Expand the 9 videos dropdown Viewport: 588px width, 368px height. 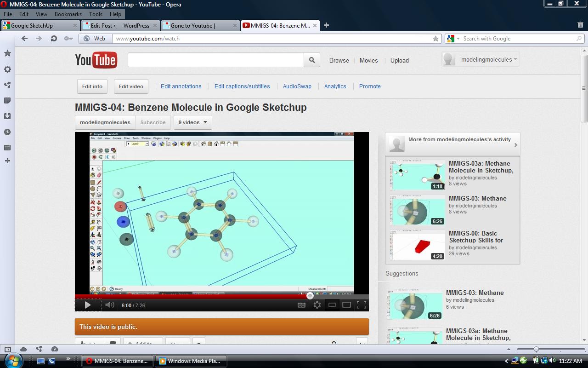coord(193,122)
